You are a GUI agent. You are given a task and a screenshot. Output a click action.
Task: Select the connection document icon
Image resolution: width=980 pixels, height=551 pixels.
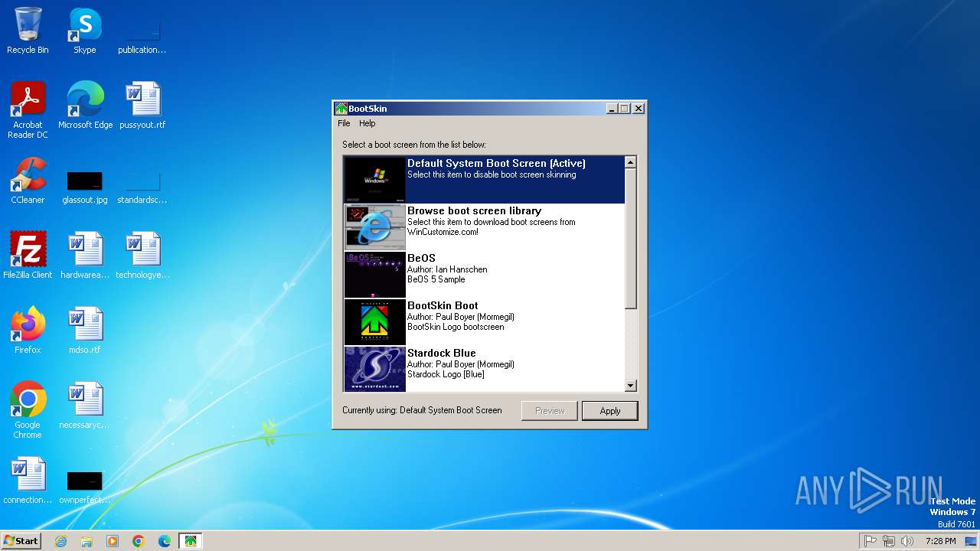28,480
